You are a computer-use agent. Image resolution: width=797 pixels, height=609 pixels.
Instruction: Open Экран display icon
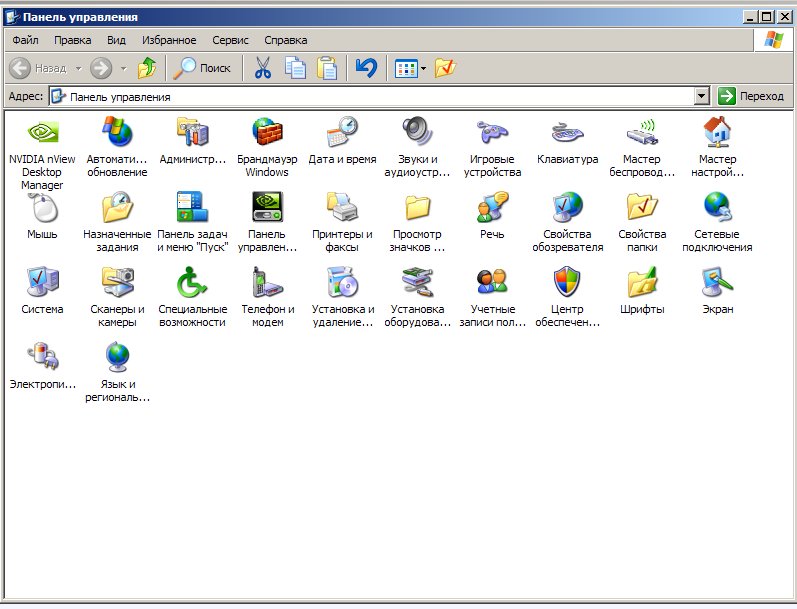(x=717, y=282)
